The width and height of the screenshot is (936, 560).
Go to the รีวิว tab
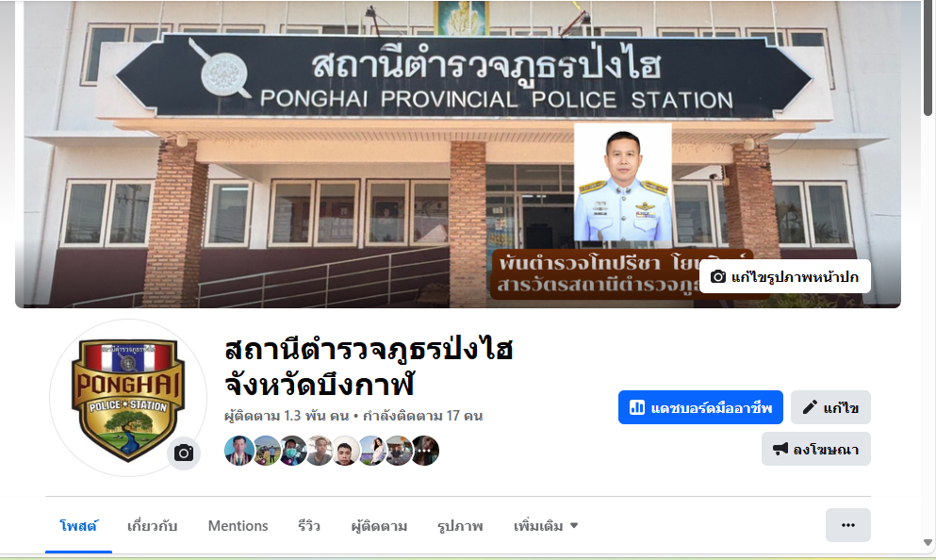click(x=309, y=526)
